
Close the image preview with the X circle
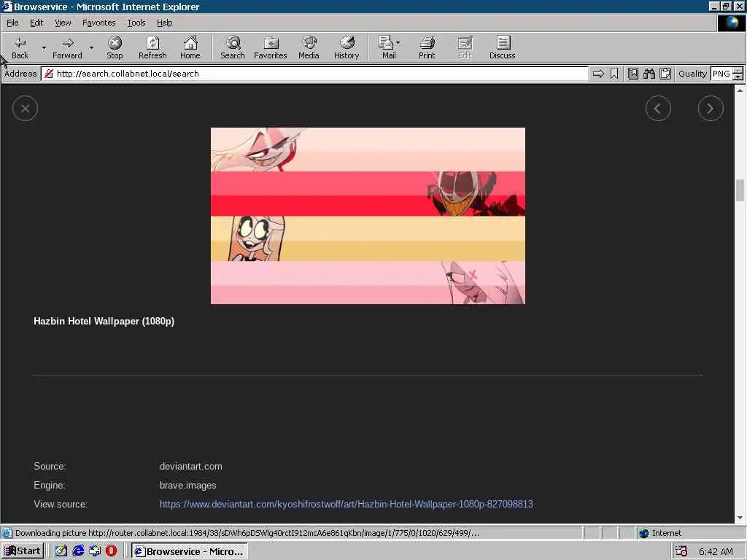pos(26,109)
